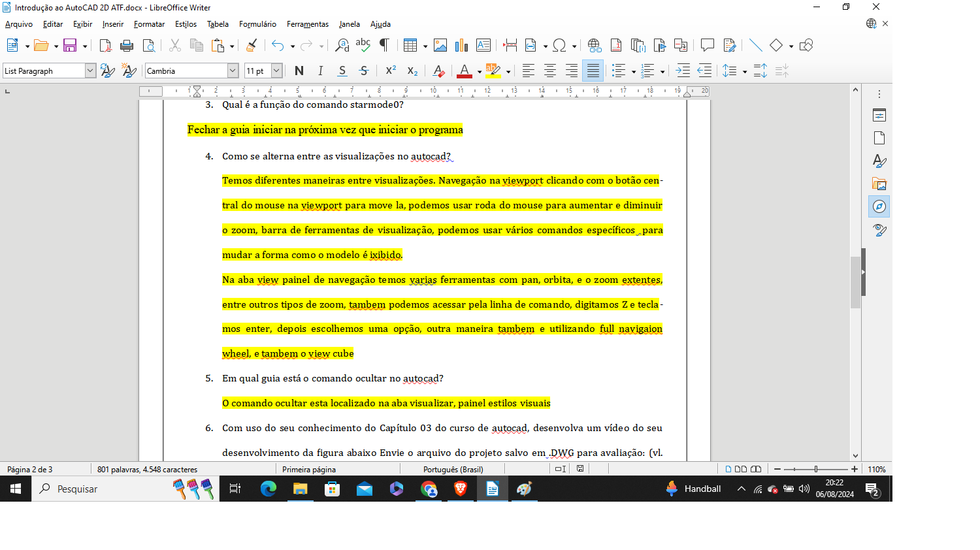Insert a comment via toolbar icon
The height and width of the screenshot is (550, 980).
click(x=707, y=45)
